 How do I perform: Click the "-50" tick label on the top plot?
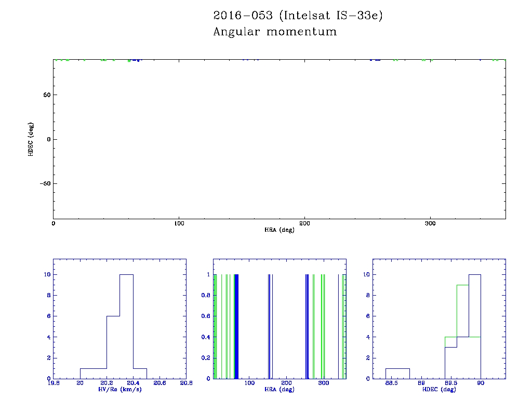(45, 183)
